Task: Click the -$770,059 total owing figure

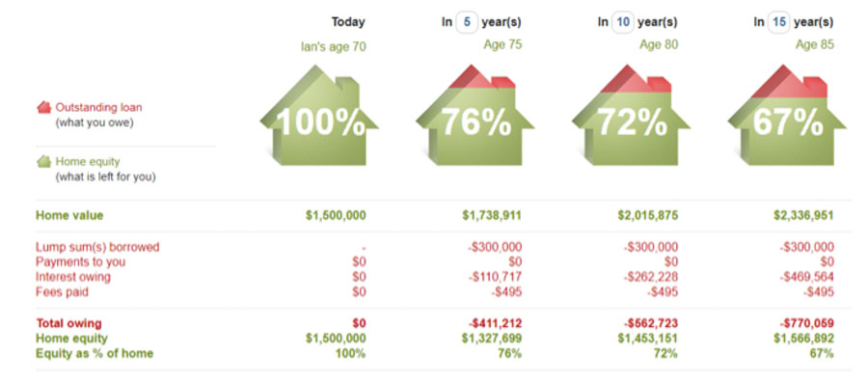Action: [806, 323]
